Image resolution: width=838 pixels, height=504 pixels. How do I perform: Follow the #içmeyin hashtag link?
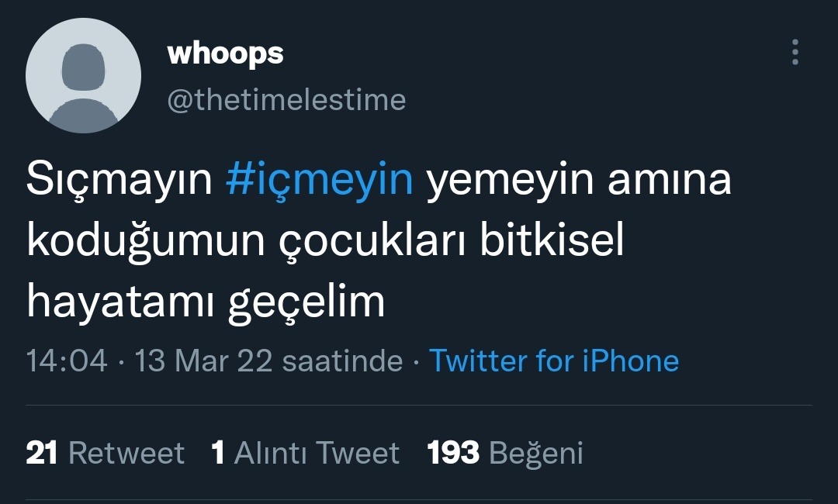click(320, 181)
